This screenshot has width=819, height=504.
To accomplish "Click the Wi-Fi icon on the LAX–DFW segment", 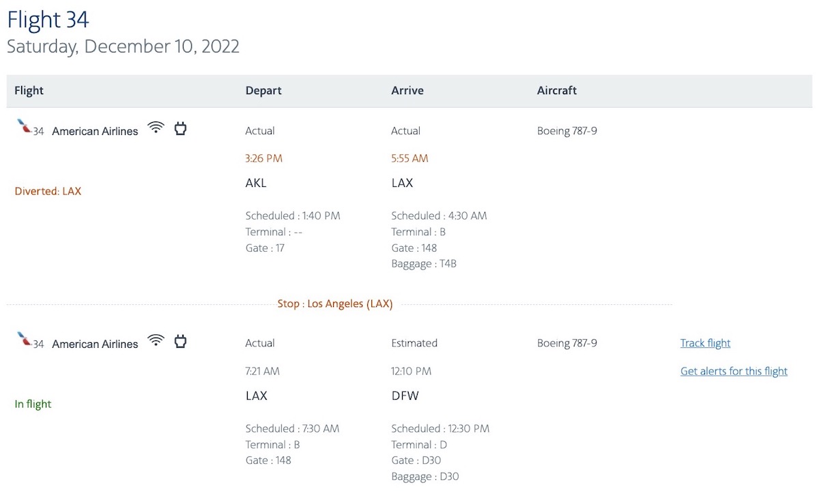I will (156, 340).
